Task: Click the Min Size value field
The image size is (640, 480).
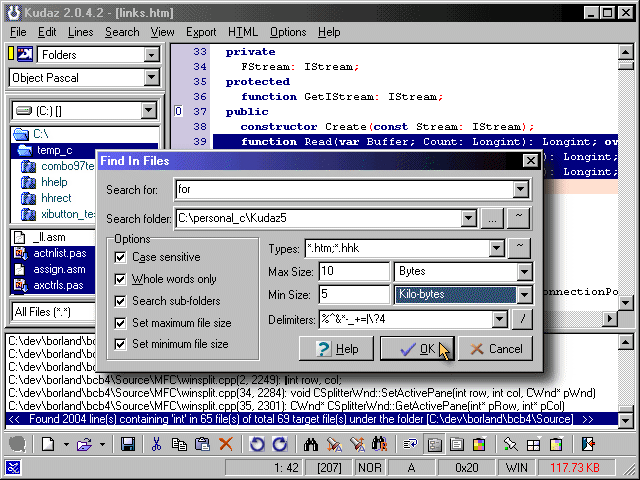Action: pyautogui.click(x=354, y=295)
